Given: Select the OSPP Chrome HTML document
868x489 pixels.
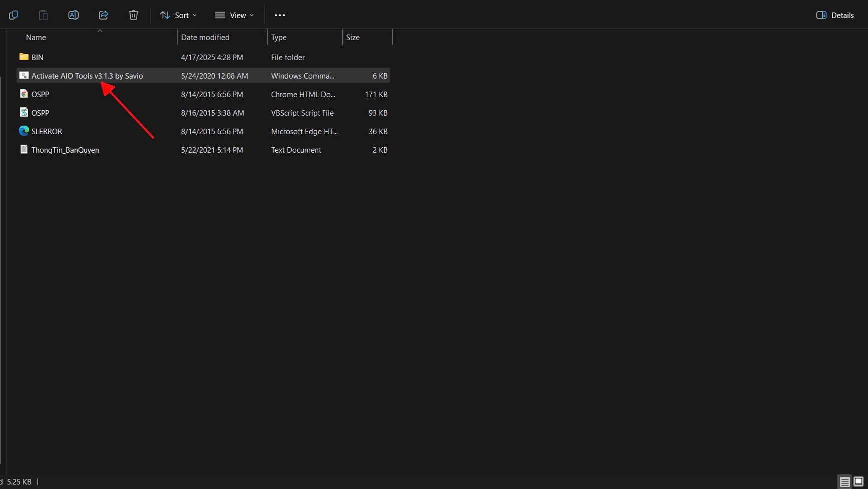Looking at the screenshot, I should click(40, 95).
